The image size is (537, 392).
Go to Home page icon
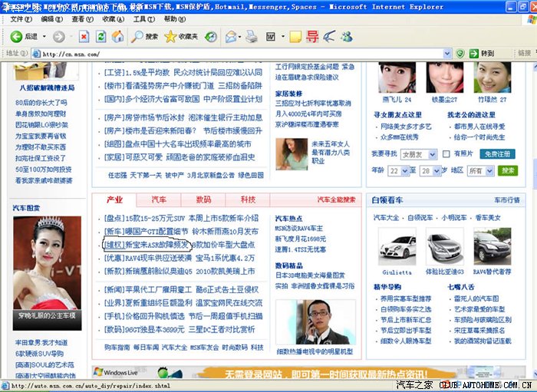click(117, 36)
